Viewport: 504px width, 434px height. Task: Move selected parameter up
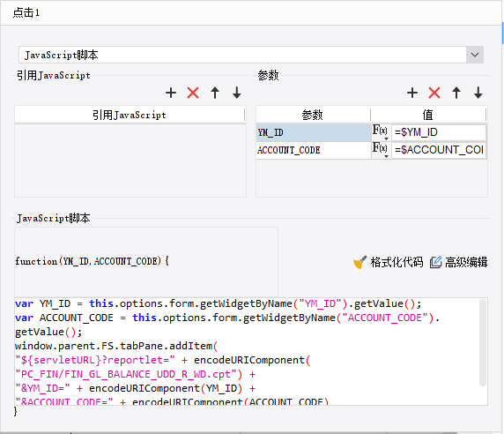pyautogui.click(x=456, y=93)
